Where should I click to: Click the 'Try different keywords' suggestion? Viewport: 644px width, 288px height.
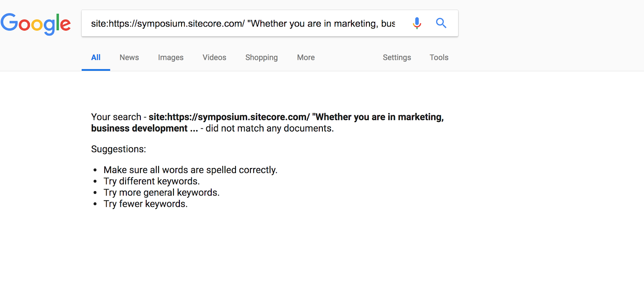pos(151,181)
